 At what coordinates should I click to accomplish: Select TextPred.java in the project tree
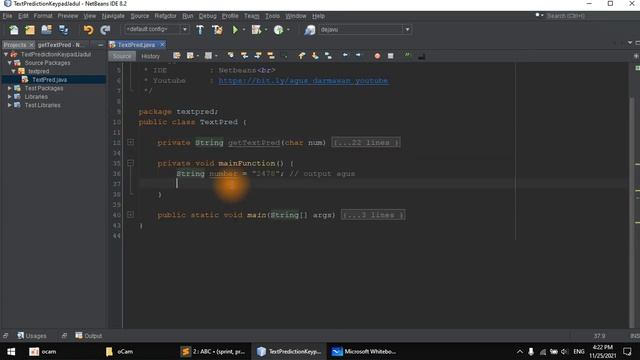[49, 80]
